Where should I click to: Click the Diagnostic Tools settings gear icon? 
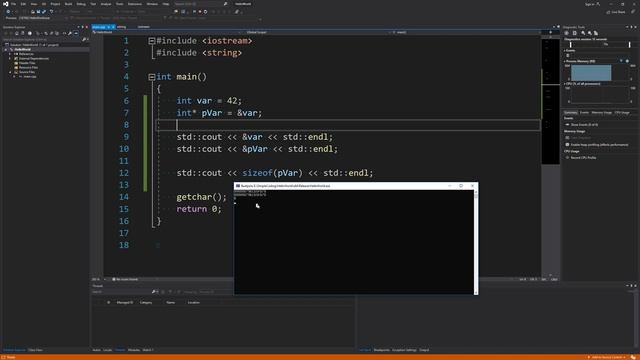(x=566, y=33)
